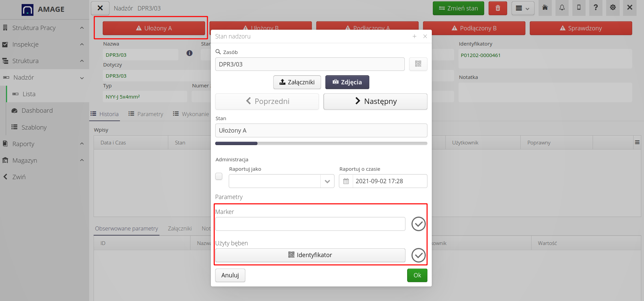This screenshot has width=644, height=301.
Task: Enable the Raportuj jako checkbox
Action: point(219,176)
